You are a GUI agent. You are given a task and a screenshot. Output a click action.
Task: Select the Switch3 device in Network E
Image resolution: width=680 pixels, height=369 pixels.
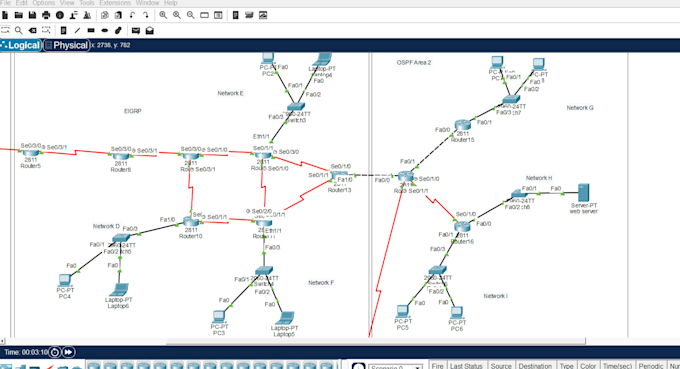[x=296, y=107]
